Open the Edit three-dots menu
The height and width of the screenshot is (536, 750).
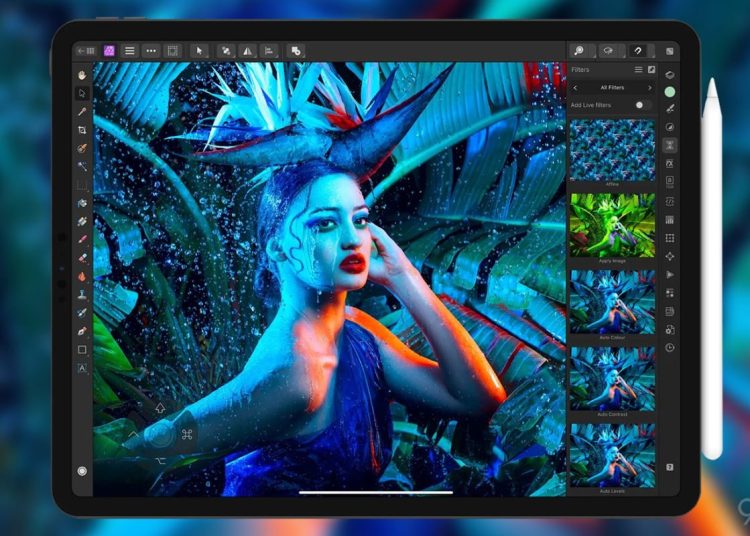point(150,50)
